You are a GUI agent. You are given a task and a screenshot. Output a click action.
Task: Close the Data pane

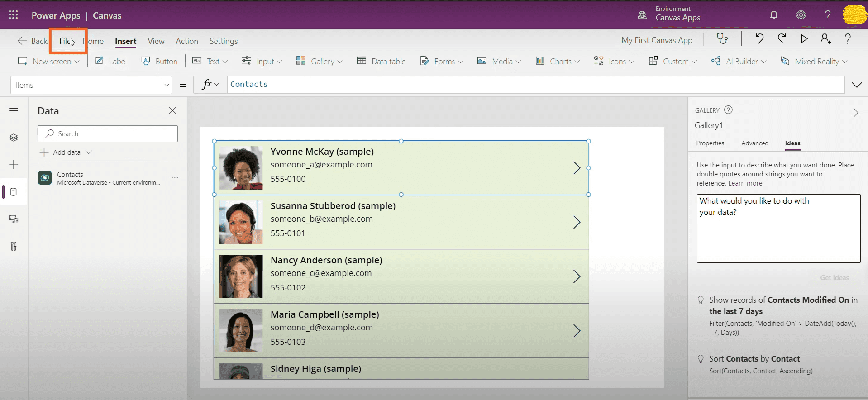pos(172,111)
